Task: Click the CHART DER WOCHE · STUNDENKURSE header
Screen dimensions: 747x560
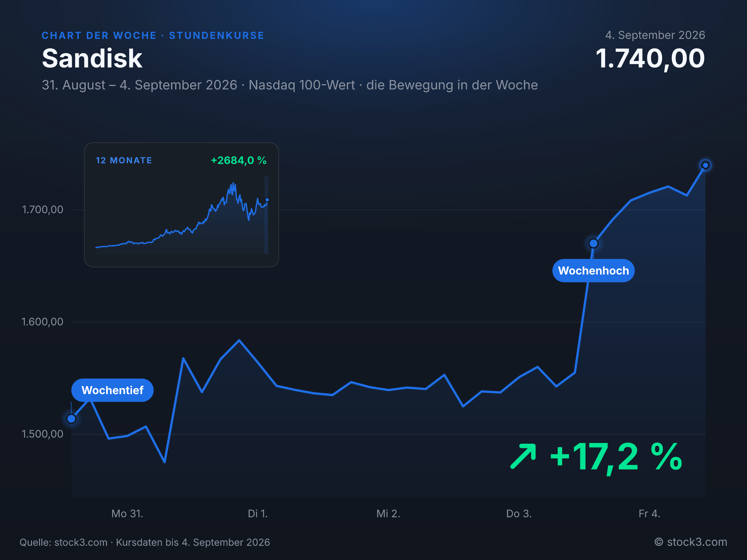Action: tap(153, 35)
